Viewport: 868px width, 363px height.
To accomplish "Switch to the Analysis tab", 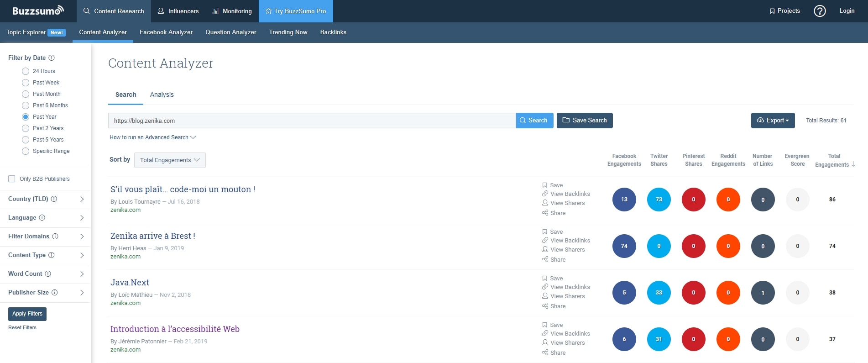I will pyautogui.click(x=162, y=95).
